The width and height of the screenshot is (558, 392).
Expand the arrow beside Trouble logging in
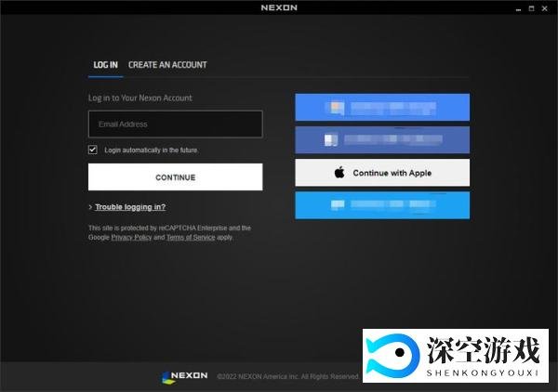point(90,207)
